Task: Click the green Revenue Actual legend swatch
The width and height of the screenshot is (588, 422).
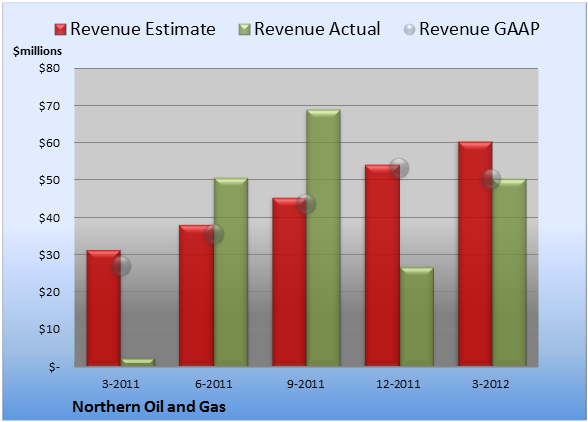Action: point(244,30)
